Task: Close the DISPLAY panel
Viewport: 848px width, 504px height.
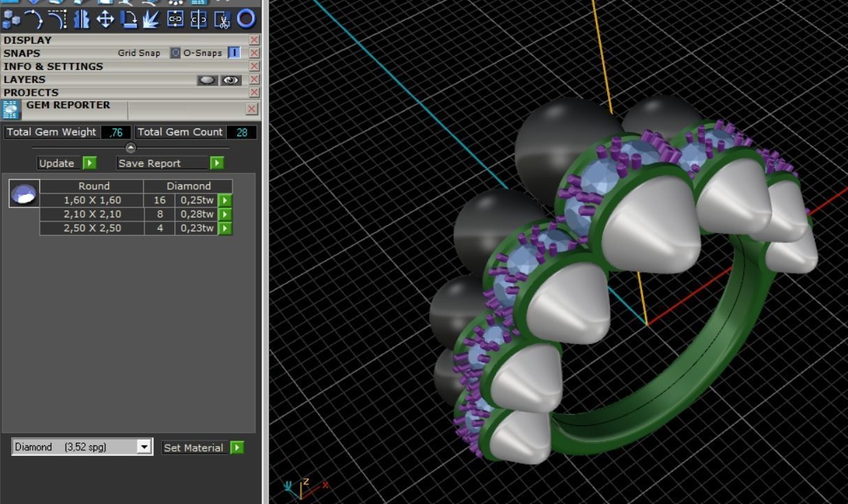Action: pos(254,40)
